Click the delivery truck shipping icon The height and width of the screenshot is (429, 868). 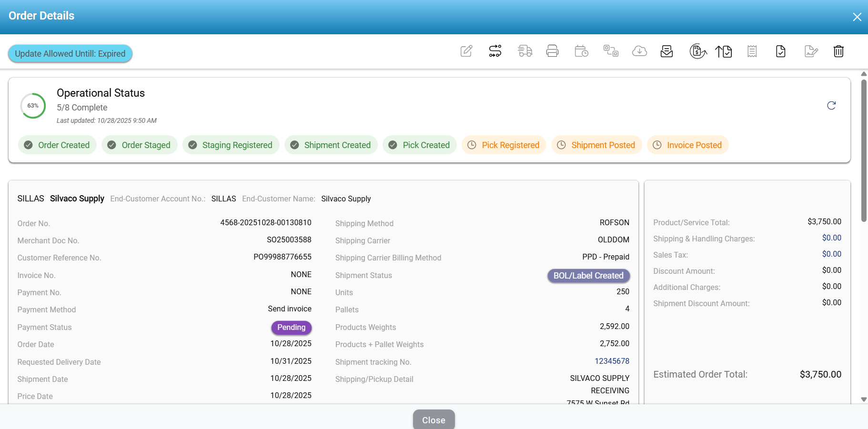pyautogui.click(x=525, y=51)
